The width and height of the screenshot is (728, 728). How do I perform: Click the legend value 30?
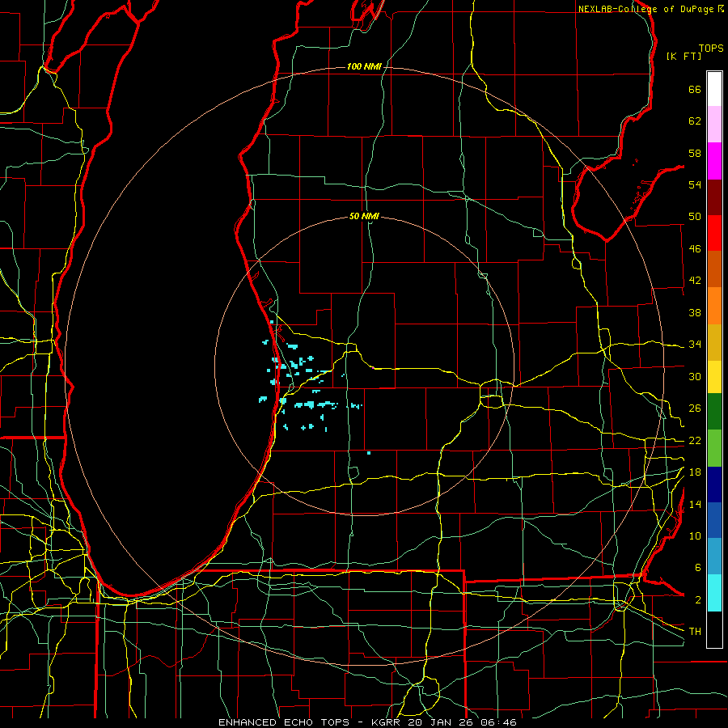695,376
